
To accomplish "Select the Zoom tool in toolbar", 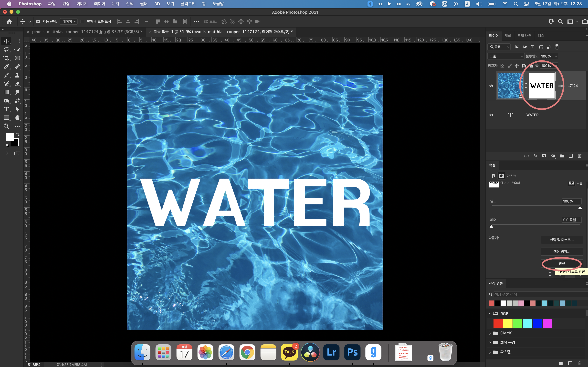I will tap(7, 126).
